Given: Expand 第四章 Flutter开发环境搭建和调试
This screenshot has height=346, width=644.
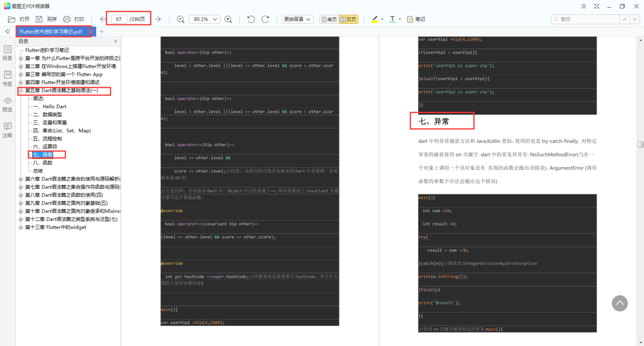Looking at the screenshot, I should 21,82.
